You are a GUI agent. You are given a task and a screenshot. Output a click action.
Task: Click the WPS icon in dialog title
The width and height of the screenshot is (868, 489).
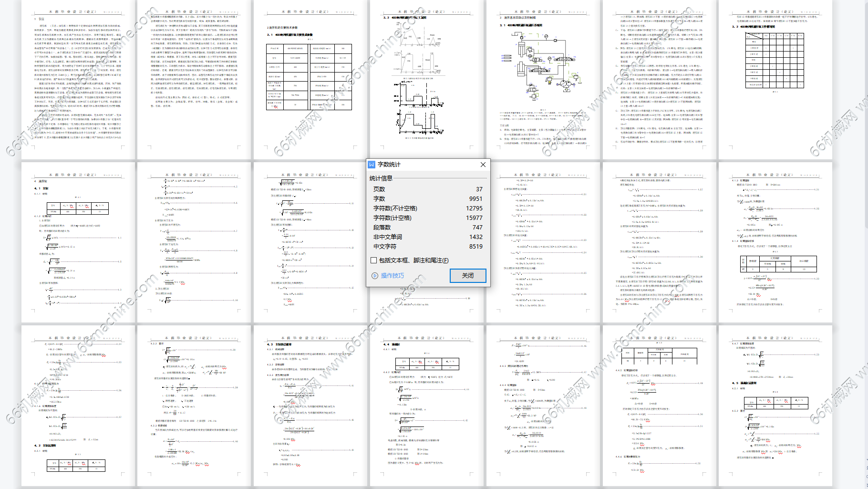372,165
